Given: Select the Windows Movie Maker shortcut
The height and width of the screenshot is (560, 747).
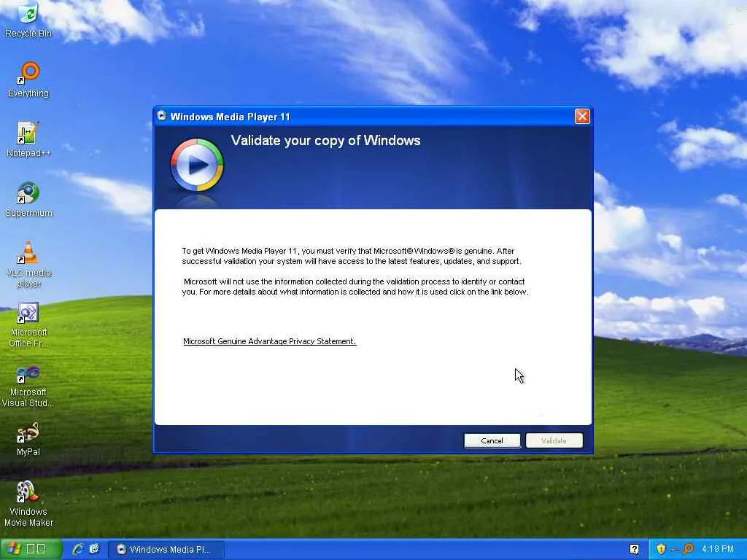Looking at the screenshot, I should click(28, 504).
